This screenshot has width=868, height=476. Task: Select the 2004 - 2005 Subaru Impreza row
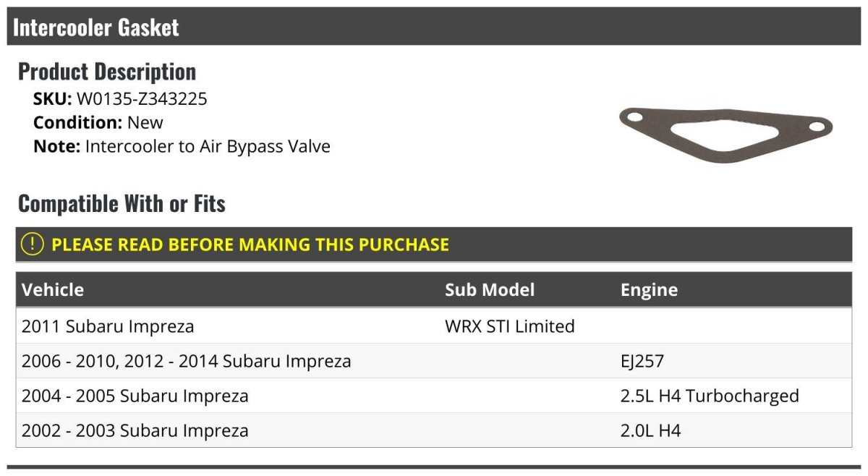coord(434,396)
